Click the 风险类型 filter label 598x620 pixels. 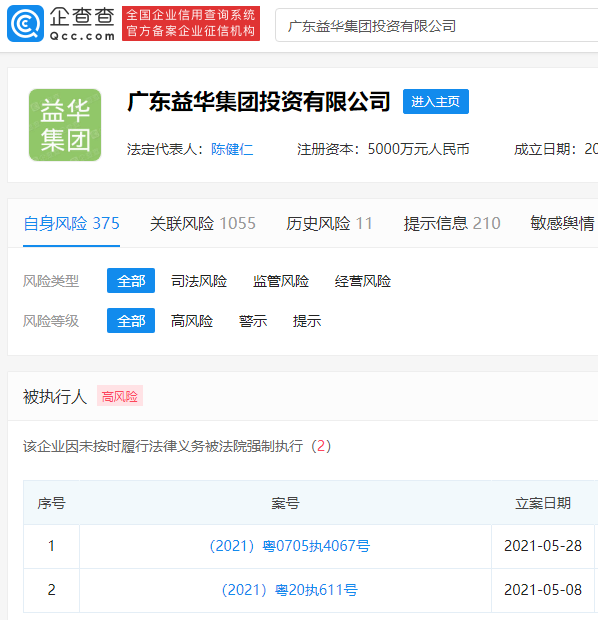point(51,281)
